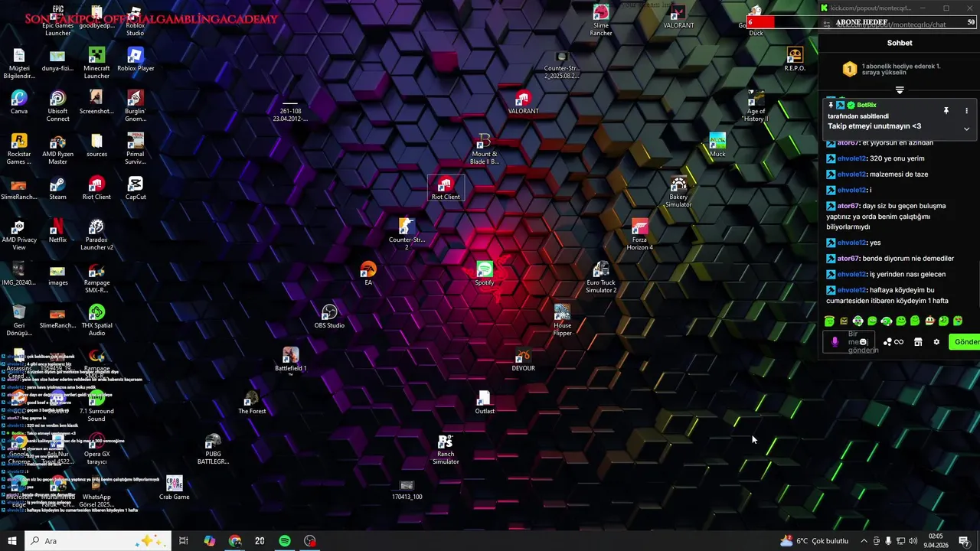
Task: Select the Age of History II icon
Action: point(756,106)
